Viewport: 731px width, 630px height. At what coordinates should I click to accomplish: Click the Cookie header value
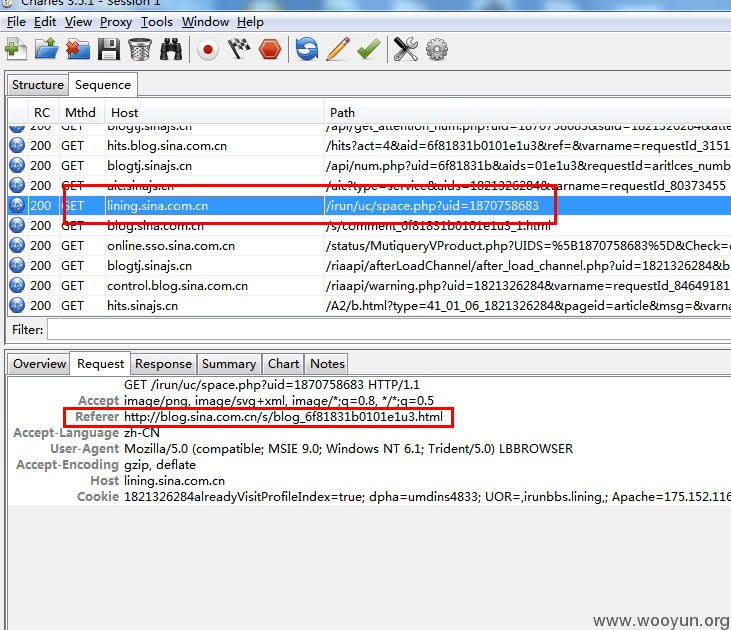tap(427, 497)
